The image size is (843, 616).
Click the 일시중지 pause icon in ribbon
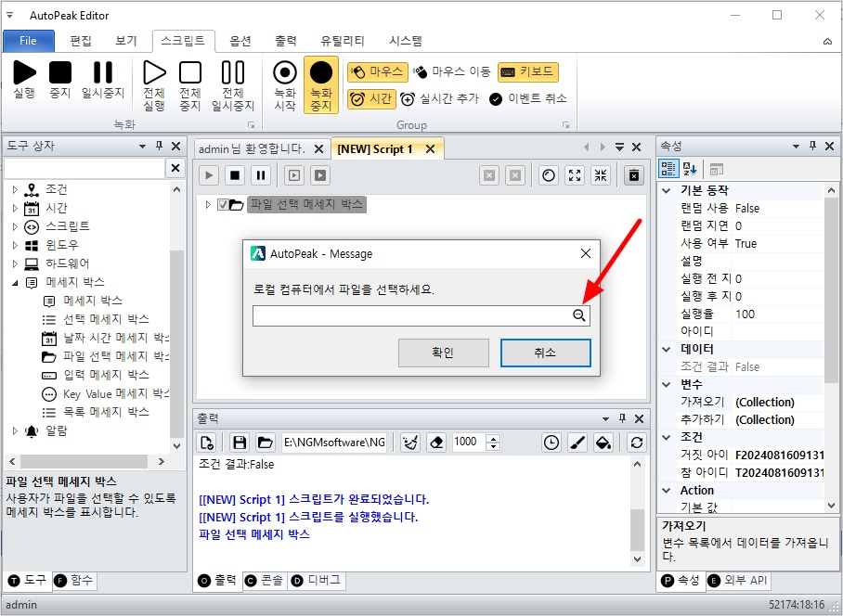pyautogui.click(x=103, y=72)
